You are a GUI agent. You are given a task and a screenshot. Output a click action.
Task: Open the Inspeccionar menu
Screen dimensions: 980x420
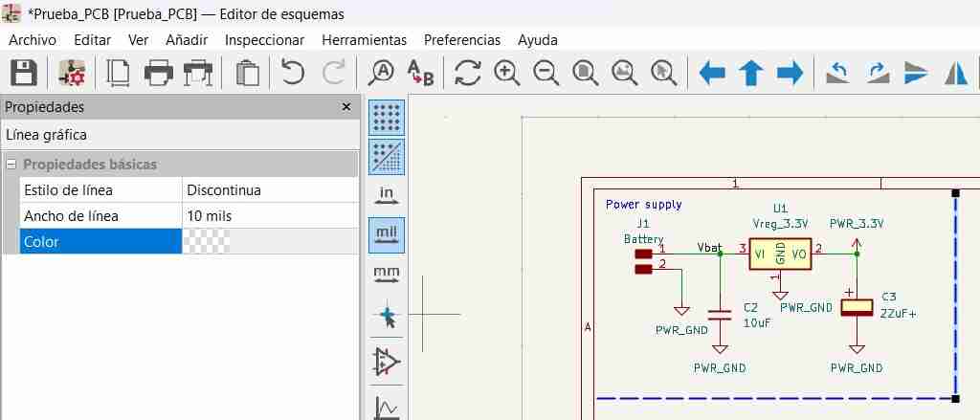point(264,40)
